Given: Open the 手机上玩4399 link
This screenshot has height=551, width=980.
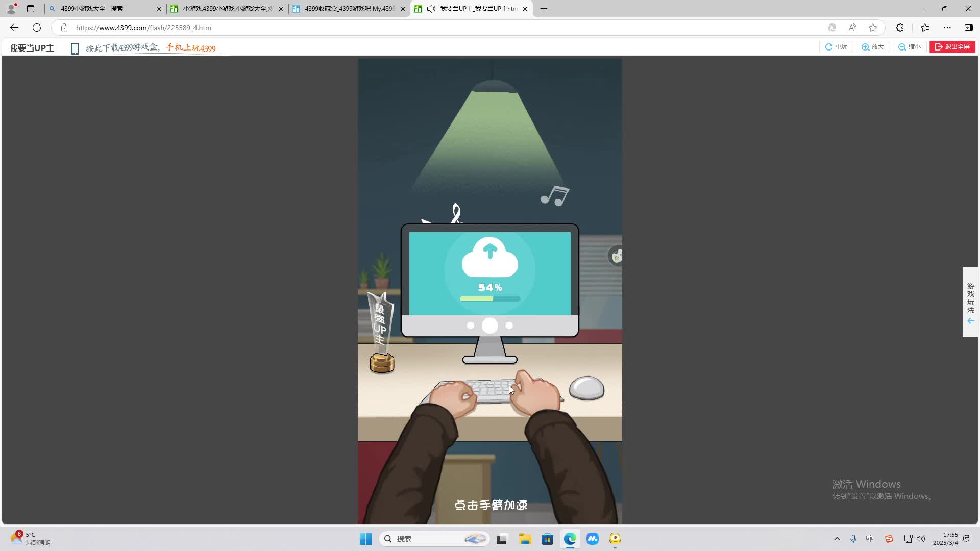Looking at the screenshot, I should click(190, 48).
